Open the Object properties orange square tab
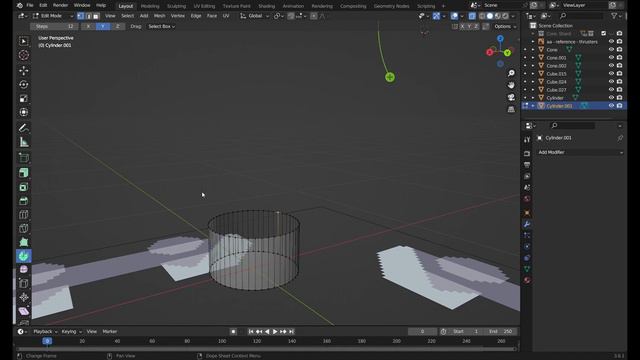The image size is (640, 360). click(x=527, y=213)
